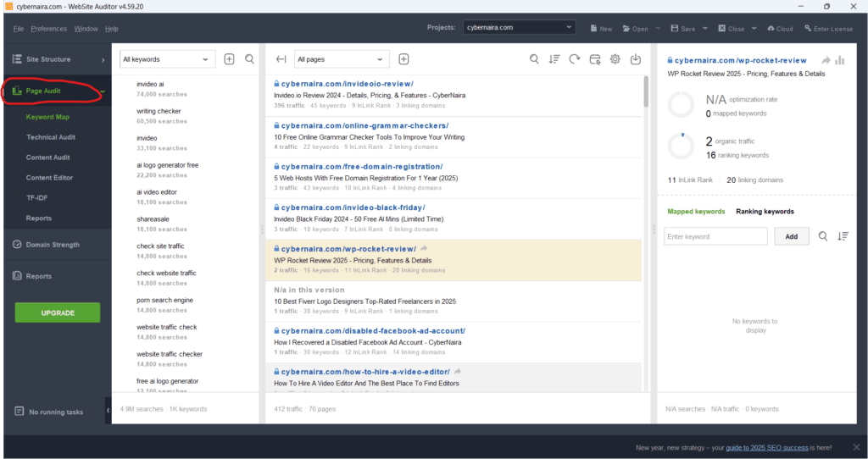Close the project via toolbar

click(732, 28)
